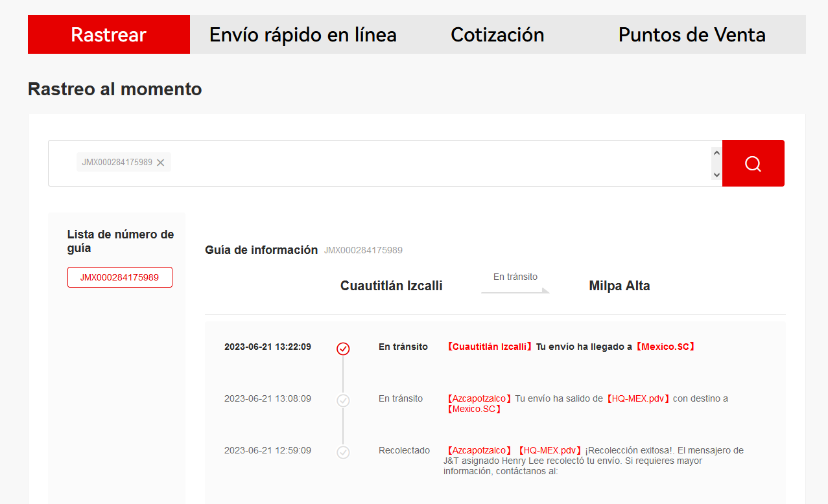The width and height of the screenshot is (828, 504).
Task: Select guide JMX000284175989 in the list
Action: click(119, 277)
